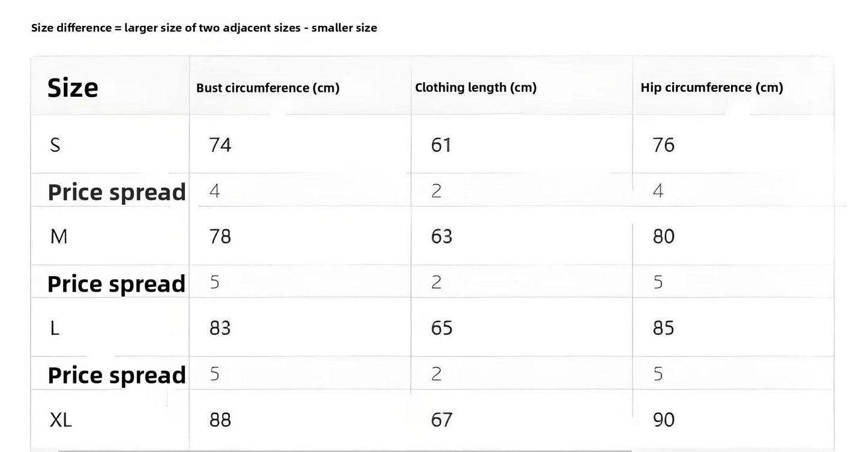Click bust value 78 for size M

[220, 237]
